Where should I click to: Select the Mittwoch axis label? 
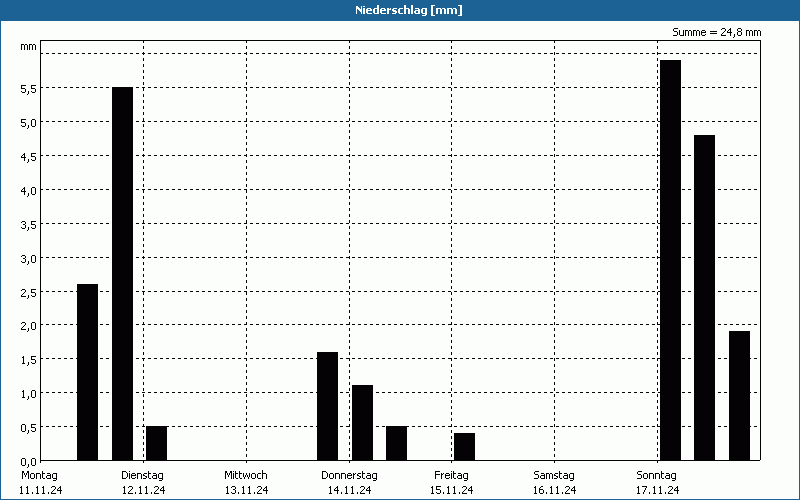[245, 476]
